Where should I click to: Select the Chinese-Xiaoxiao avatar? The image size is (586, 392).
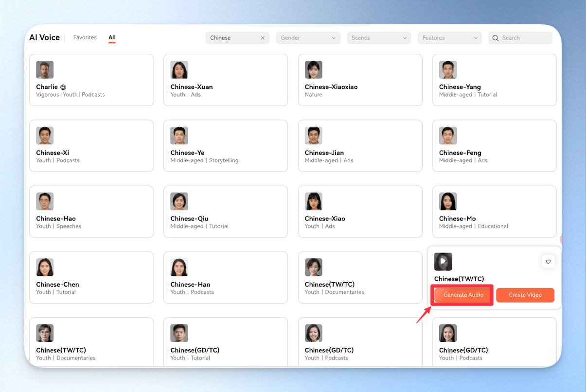(x=314, y=70)
